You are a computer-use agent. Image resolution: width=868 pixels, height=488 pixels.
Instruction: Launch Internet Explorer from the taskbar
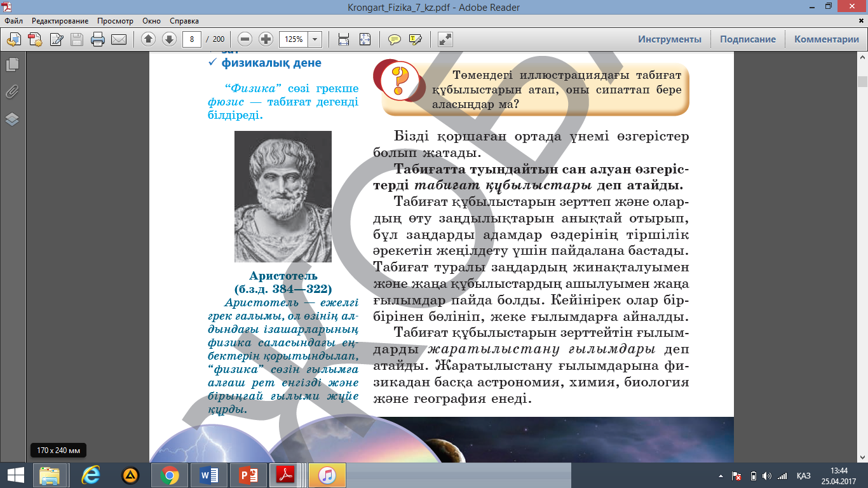pyautogui.click(x=91, y=475)
